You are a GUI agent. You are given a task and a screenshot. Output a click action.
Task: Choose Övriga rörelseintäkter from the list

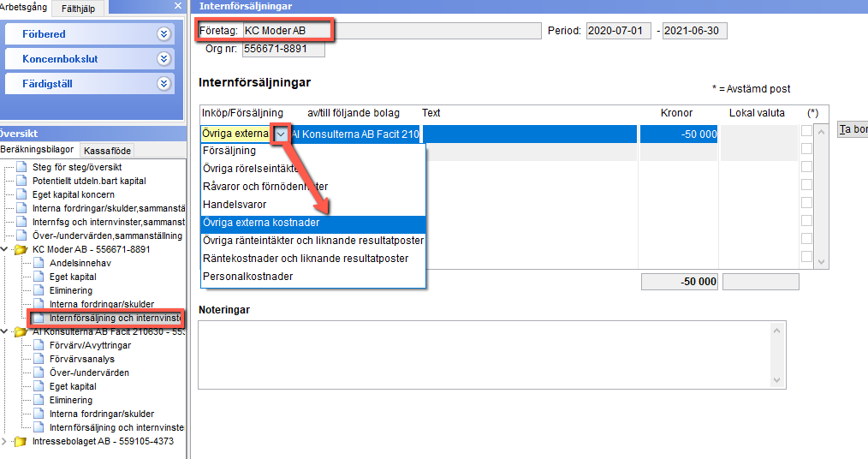coord(312,169)
